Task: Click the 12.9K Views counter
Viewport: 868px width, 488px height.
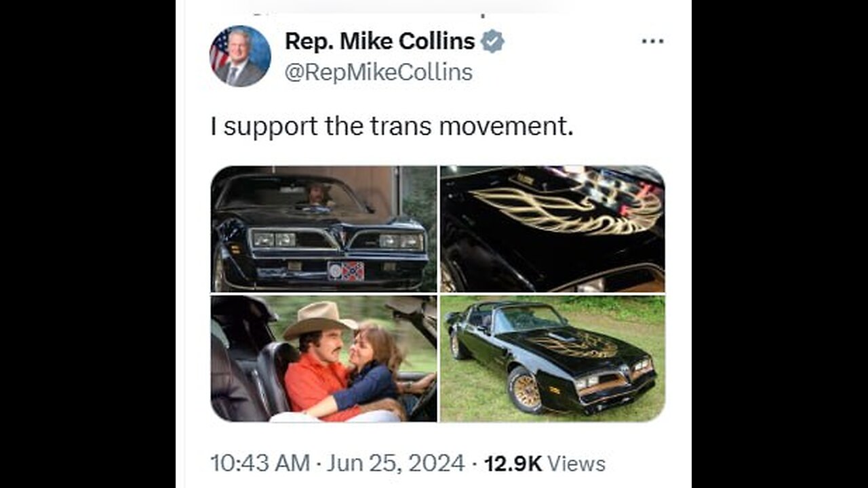Action: click(x=545, y=464)
